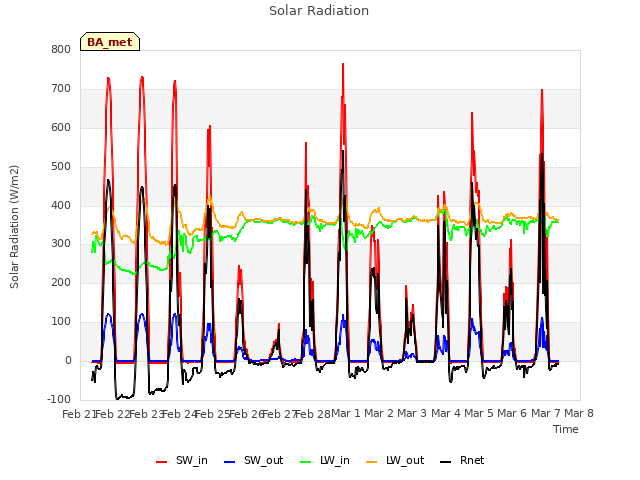This screenshot has height=480, width=640.
Task: Click the 400 y-axis tick label
Action: (x=61, y=205)
